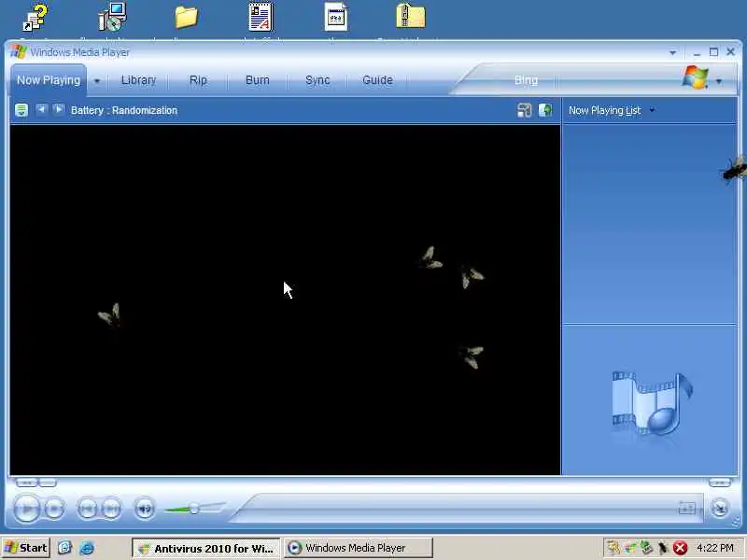Open the Rip tab
The image size is (747, 560).
pyautogui.click(x=198, y=80)
